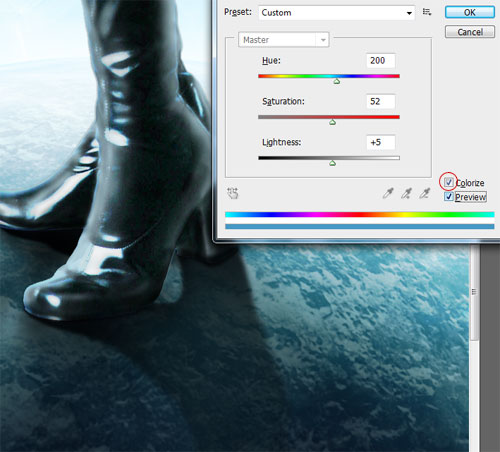
Task: Click the Preset dropdown arrow
Action: [409, 13]
